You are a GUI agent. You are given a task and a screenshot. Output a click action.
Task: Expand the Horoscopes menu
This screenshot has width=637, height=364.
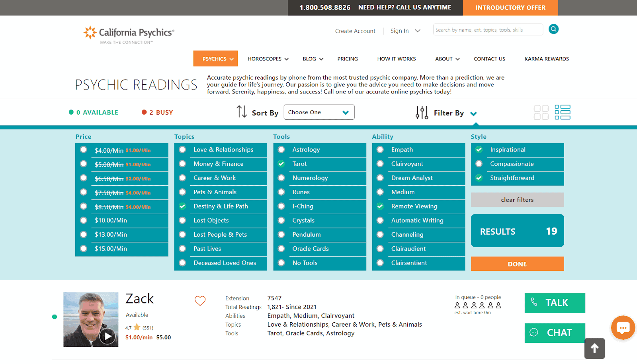(268, 59)
